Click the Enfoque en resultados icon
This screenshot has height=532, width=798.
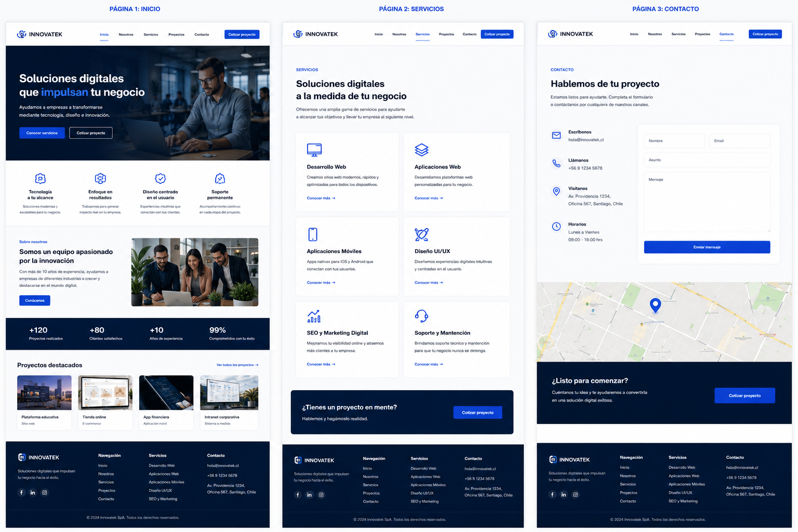tap(100, 179)
